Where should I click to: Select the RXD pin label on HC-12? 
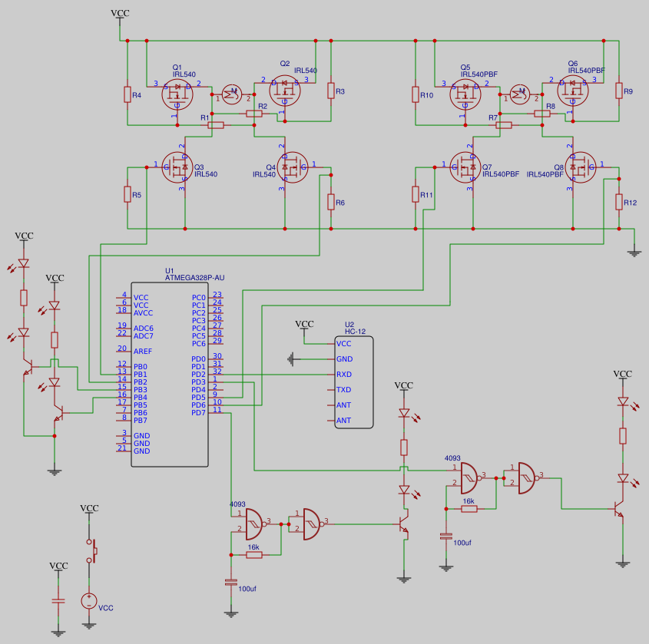[x=344, y=375]
